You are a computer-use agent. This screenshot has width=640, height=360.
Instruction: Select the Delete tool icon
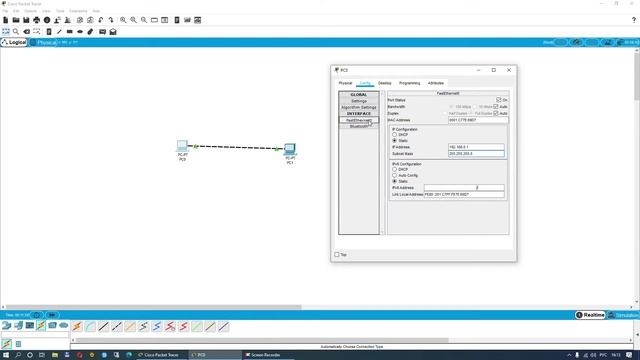pos(27,31)
